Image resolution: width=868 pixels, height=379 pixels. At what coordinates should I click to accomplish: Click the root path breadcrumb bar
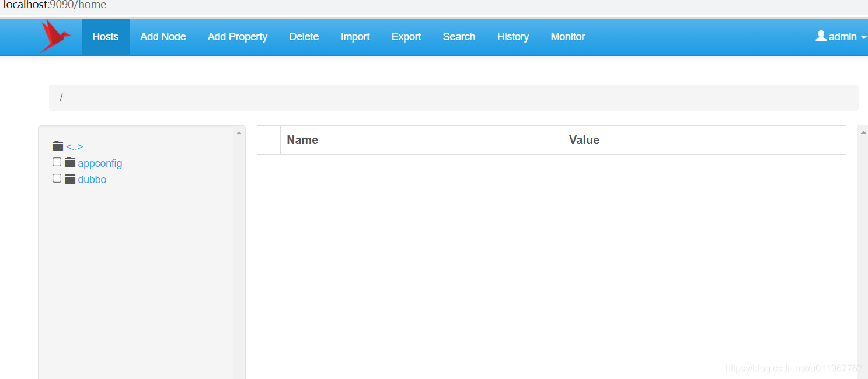[454, 97]
